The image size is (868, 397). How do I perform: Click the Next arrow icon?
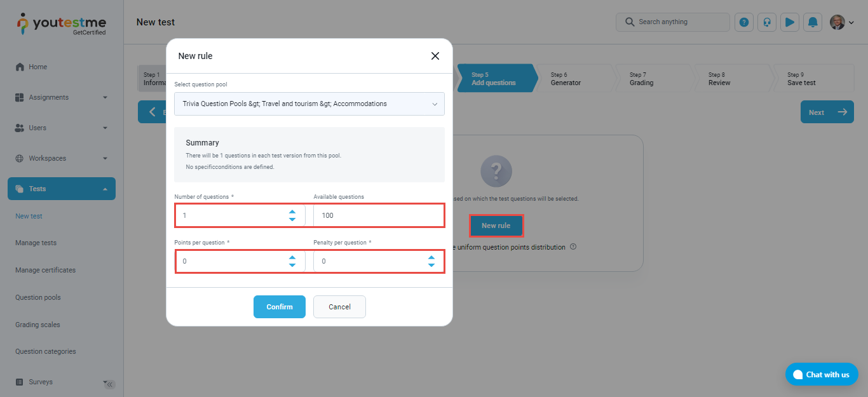click(x=843, y=112)
